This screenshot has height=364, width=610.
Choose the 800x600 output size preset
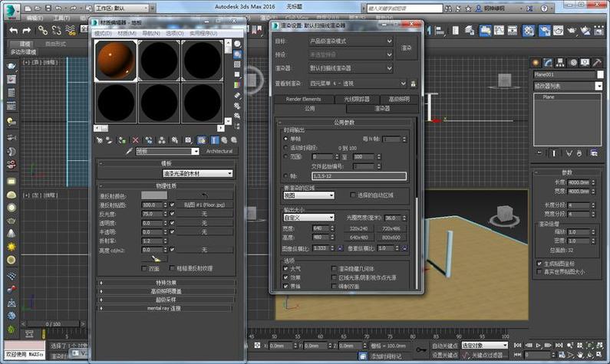391,238
